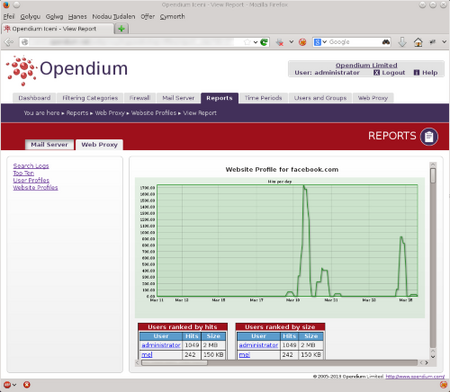450x392 pixels.
Task: Run search with the binoculars icon
Action: point(386,42)
